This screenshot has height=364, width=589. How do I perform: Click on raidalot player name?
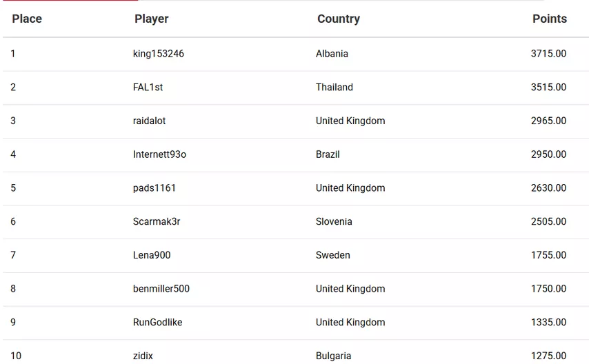click(150, 121)
